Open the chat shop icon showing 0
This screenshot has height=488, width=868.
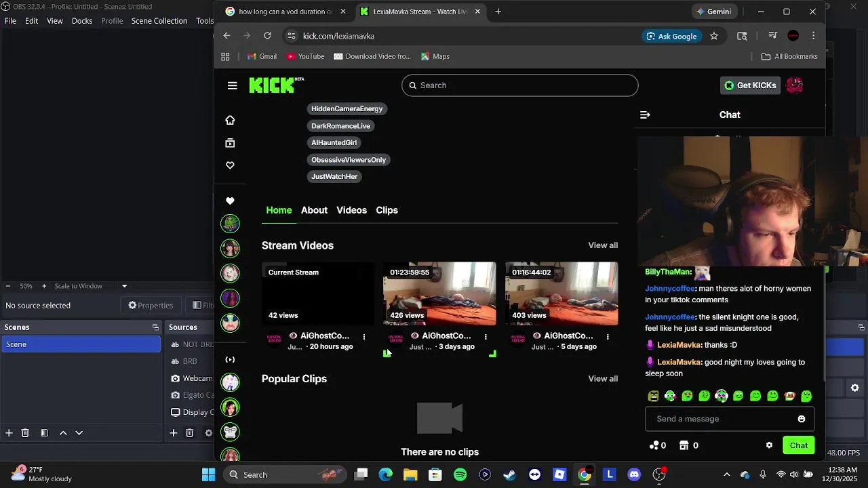[x=689, y=445]
